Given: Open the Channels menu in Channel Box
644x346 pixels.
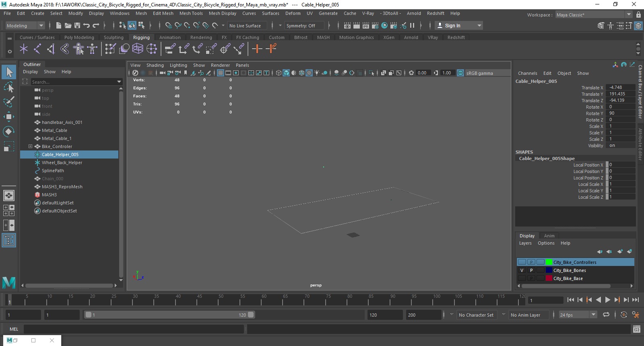Looking at the screenshot, I should click(527, 73).
